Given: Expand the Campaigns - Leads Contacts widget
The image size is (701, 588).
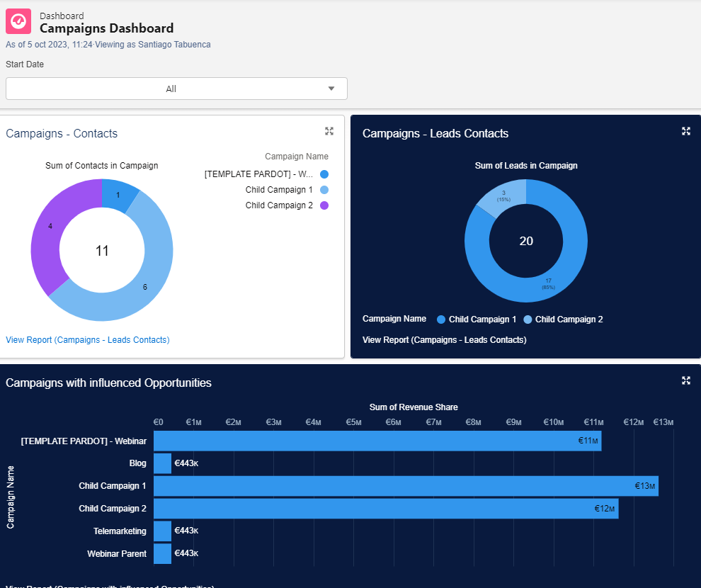Looking at the screenshot, I should coord(686,131).
